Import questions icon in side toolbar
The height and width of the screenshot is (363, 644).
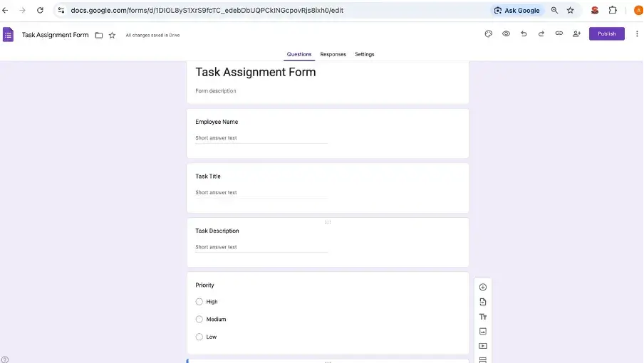483,302
